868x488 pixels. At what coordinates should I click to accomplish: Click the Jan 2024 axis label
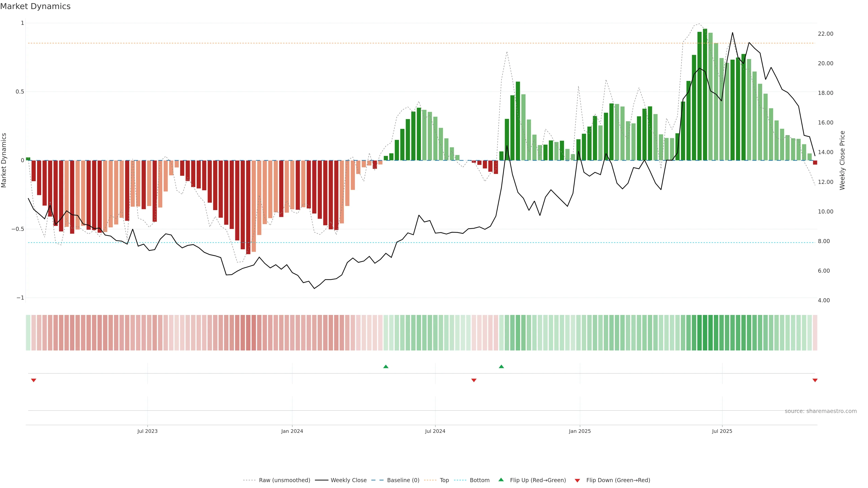292,431
